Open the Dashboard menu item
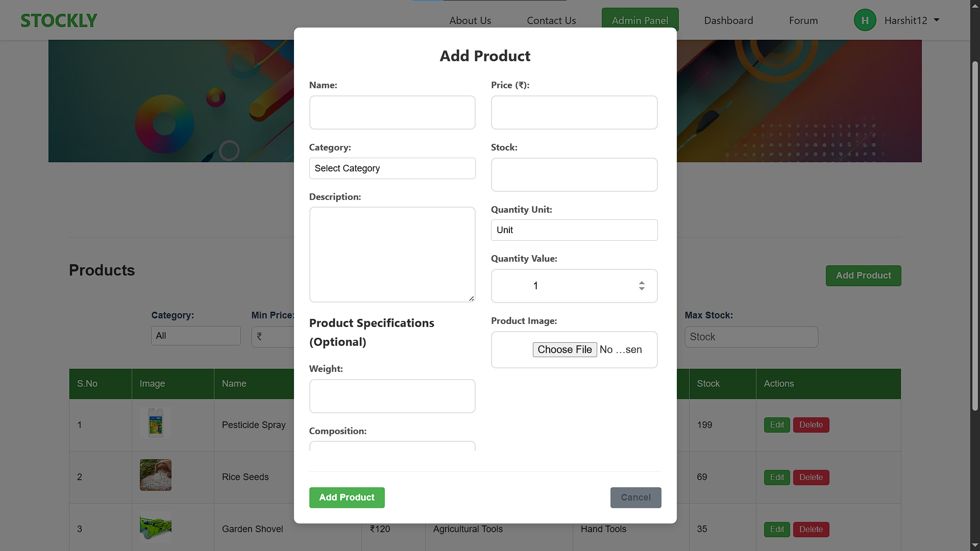The width and height of the screenshot is (980, 551). point(728,20)
